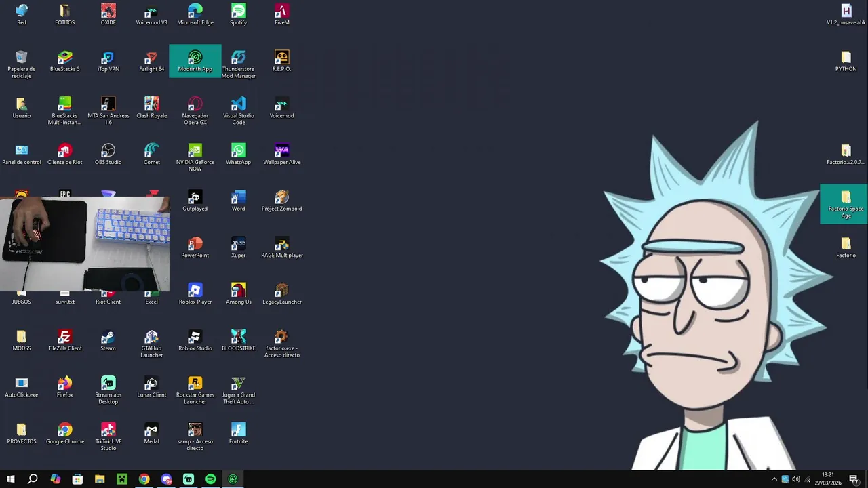868x488 pixels.
Task: Expand hidden system tray icons chevron
Action: click(774, 479)
